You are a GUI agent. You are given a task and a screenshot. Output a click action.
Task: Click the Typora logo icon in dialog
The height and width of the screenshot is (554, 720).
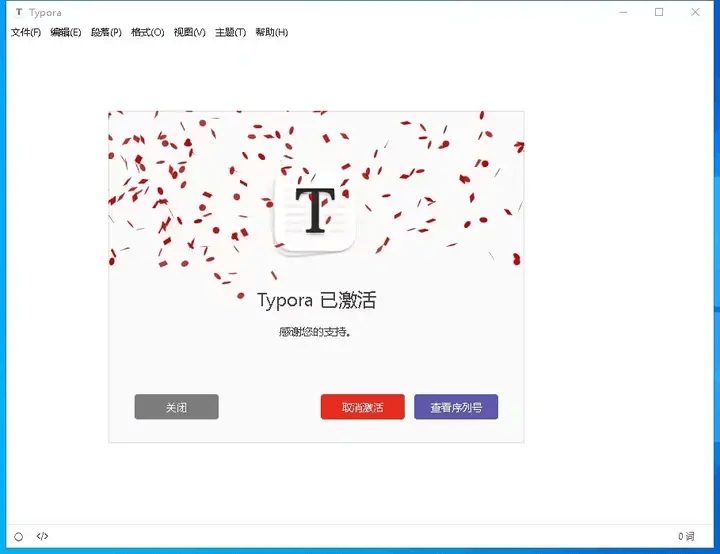[315, 215]
